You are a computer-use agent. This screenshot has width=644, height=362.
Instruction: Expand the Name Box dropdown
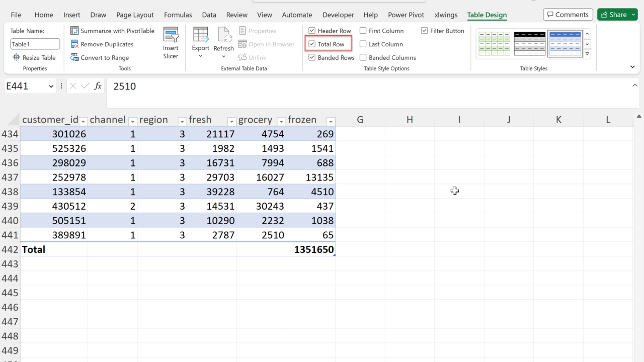(51, 86)
